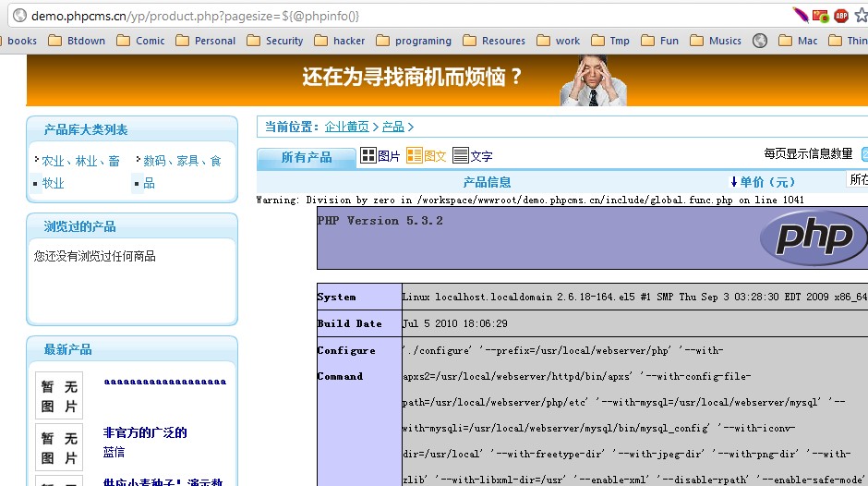Screen dimensions: 868x486
Task: Open the 每页显示信息数量 selector
Action: point(864,154)
